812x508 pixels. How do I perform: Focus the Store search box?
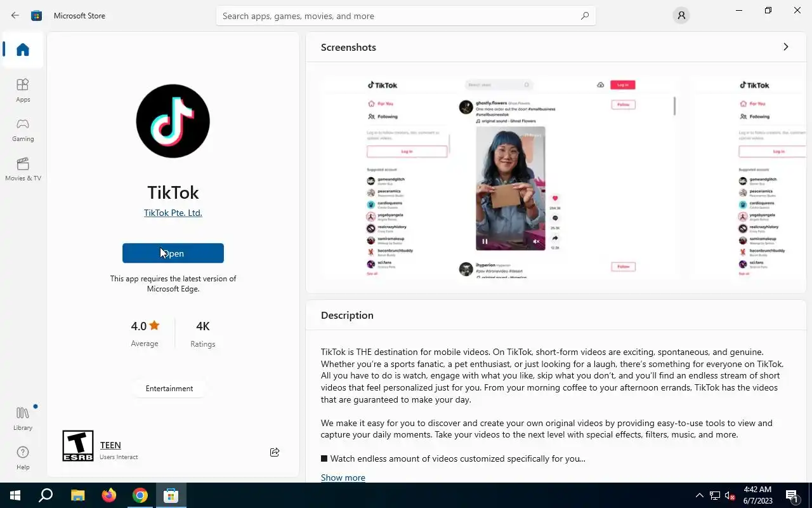pyautogui.click(x=406, y=16)
